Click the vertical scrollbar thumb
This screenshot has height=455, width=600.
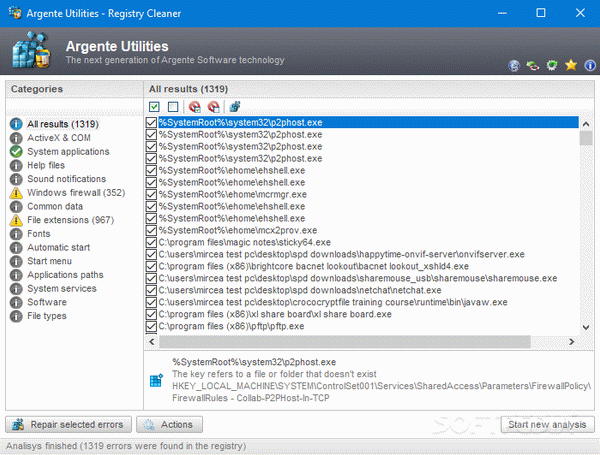[586, 138]
